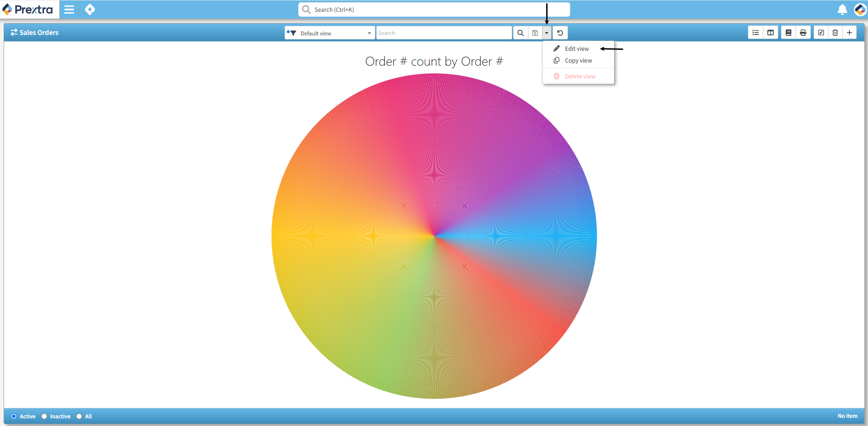Select the Inactive radio button
The width and height of the screenshot is (868, 426).
coord(44,416)
